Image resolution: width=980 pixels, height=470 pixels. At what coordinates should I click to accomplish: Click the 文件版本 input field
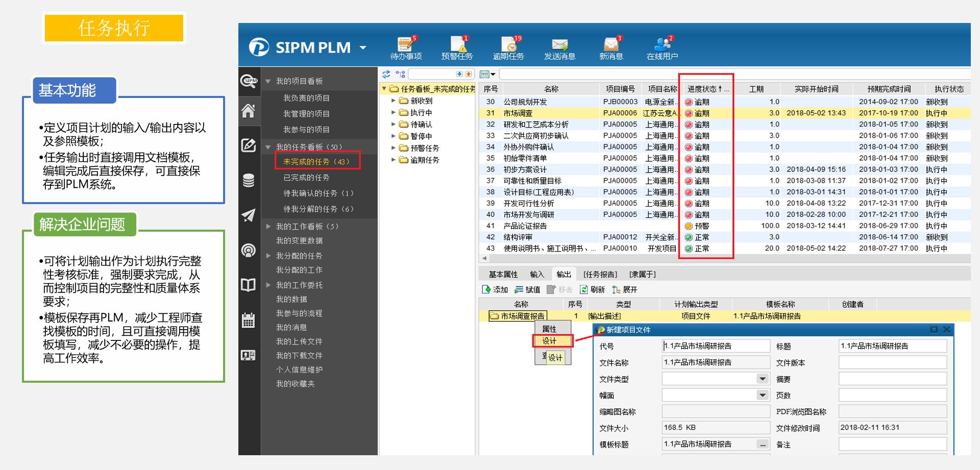point(892,363)
